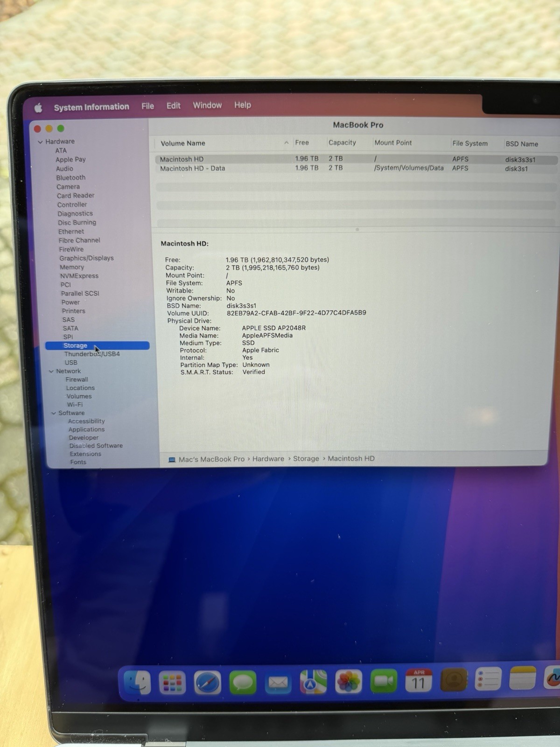Select Graphics/Displays in the sidebar
Image resolution: width=560 pixels, height=747 pixels.
86,258
